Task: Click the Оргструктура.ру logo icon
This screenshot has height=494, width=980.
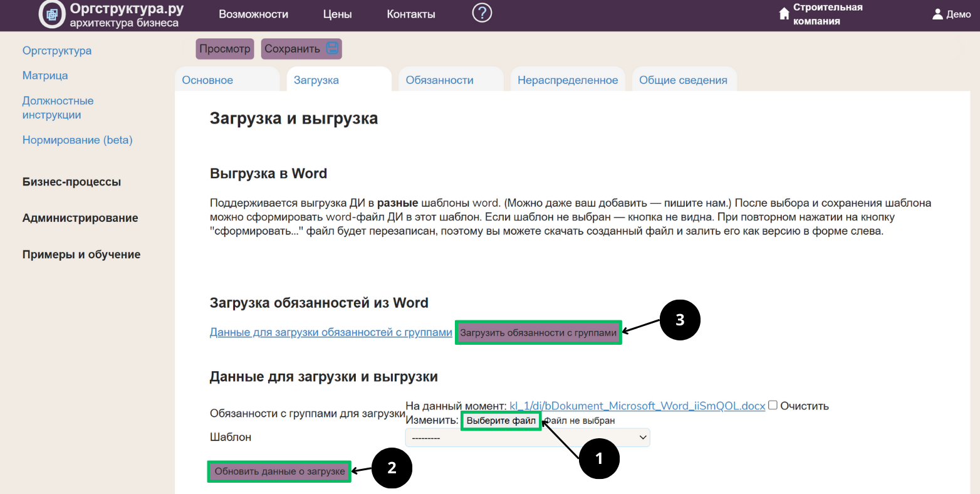Action: click(52, 14)
